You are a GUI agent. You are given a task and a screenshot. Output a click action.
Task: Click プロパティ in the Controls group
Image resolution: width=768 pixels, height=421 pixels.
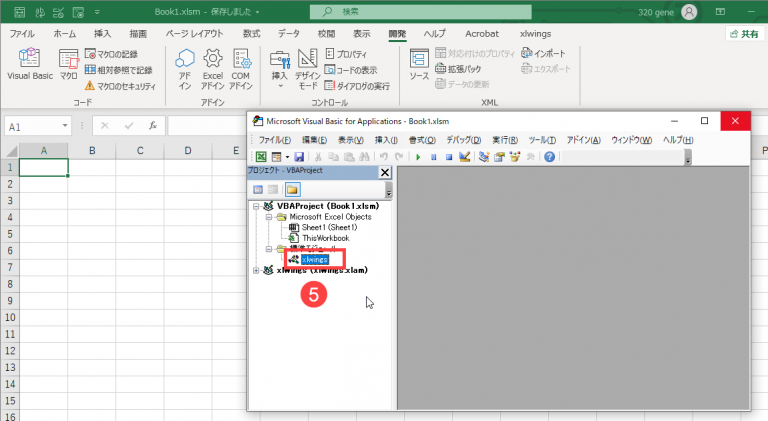[x=346, y=54]
